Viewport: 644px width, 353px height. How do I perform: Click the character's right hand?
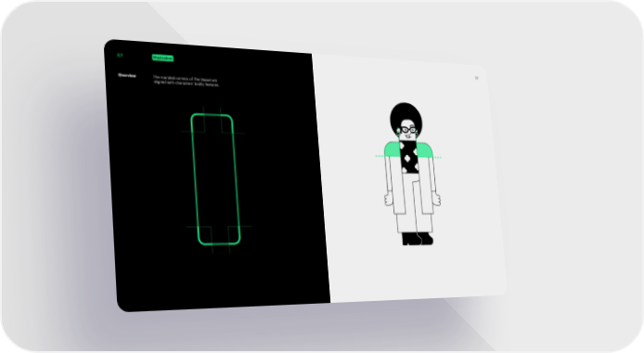click(437, 200)
